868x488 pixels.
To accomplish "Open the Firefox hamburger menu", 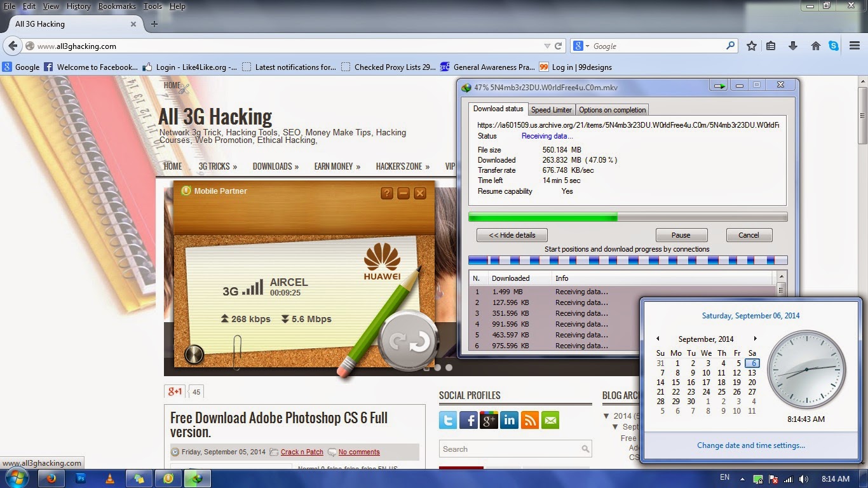I will click(x=855, y=46).
